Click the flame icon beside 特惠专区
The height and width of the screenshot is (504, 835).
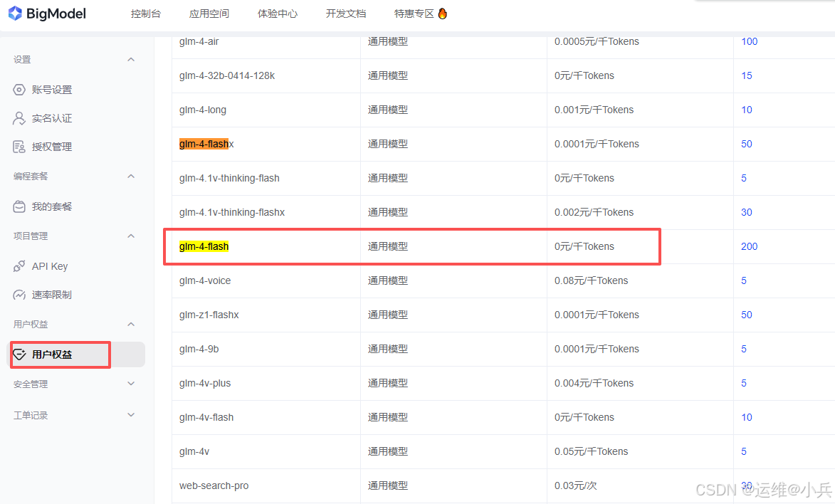(x=443, y=14)
